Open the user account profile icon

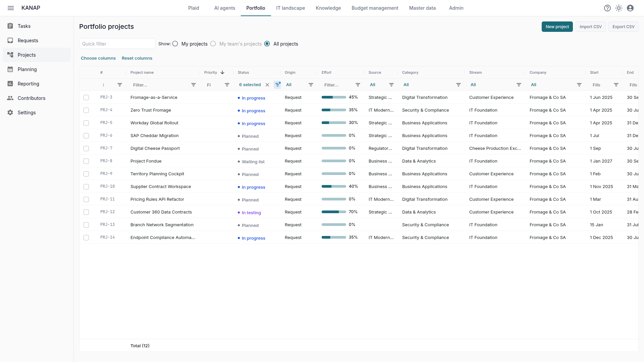click(630, 8)
